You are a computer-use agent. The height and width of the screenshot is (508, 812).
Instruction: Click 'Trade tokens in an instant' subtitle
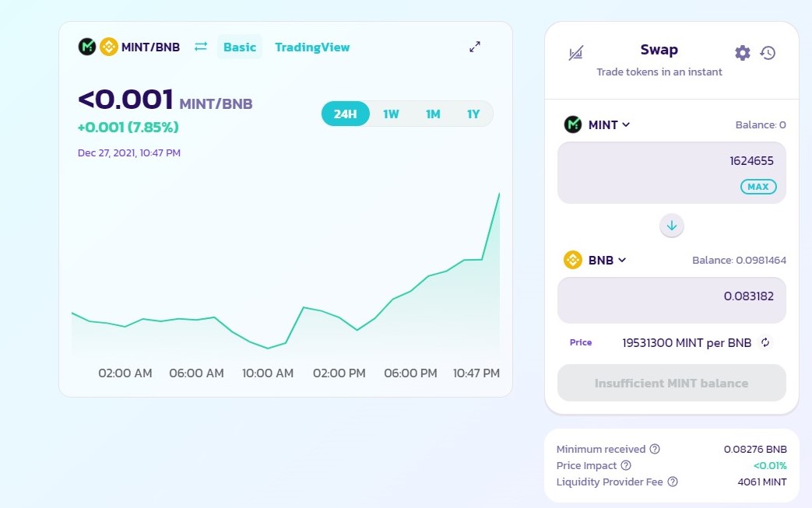[659, 72]
